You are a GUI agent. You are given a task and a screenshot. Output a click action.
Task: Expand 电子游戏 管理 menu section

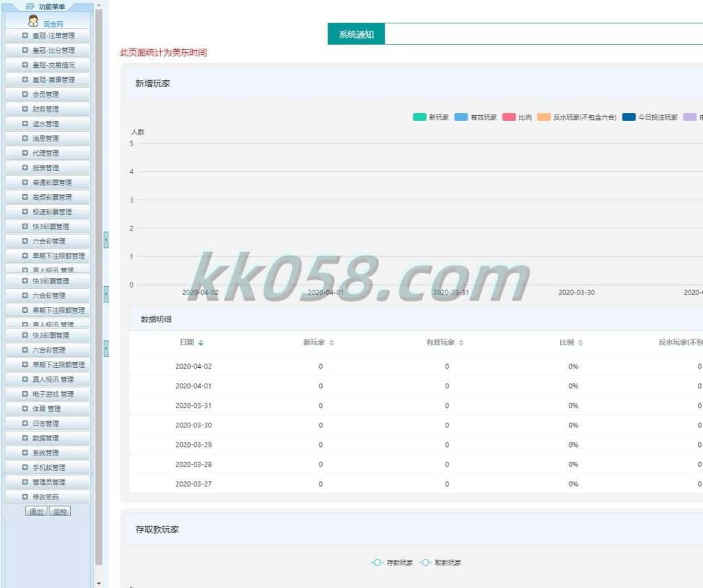click(48, 394)
